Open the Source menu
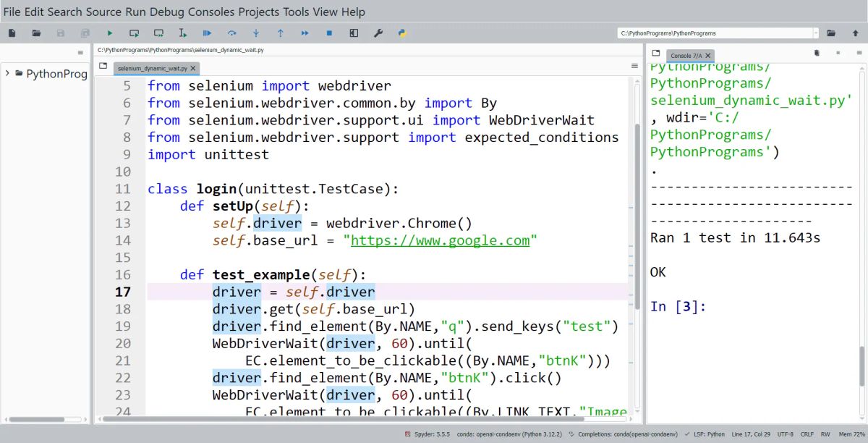Screen dimensions: 868x443 [x=104, y=12]
